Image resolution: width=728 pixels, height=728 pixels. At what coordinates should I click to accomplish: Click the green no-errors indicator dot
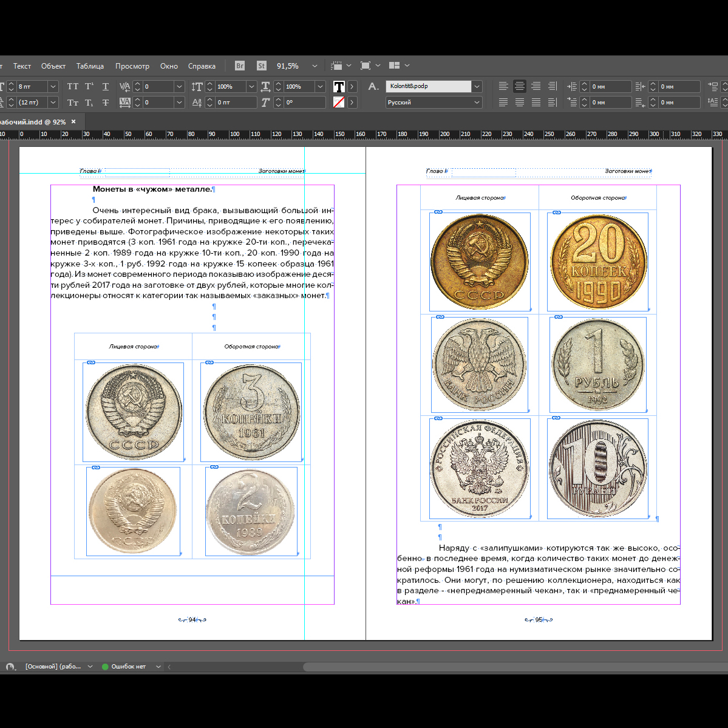click(x=105, y=667)
